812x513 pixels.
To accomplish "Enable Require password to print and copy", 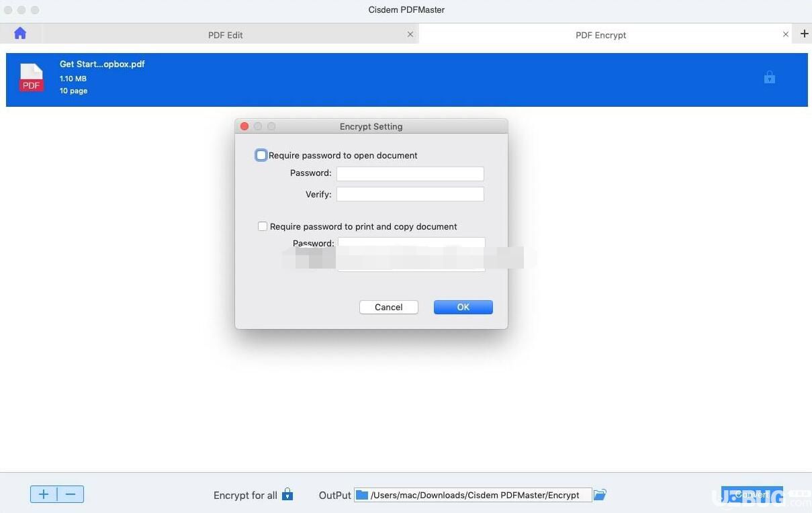I will coord(263,226).
